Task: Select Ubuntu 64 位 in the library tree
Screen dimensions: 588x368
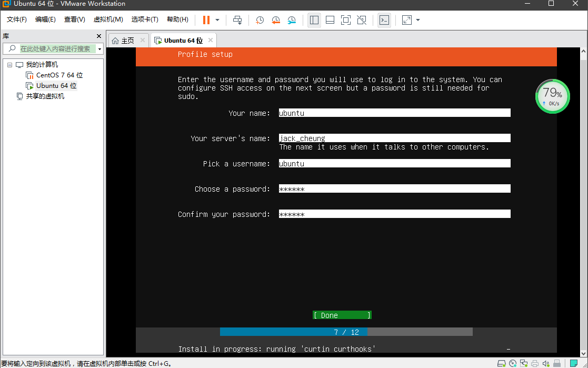Action: (56, 85)
